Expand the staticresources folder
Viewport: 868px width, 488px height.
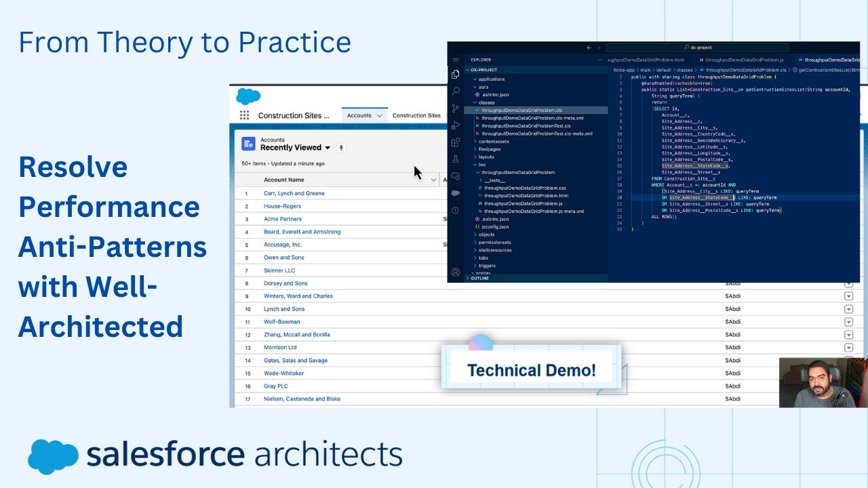coord(494,250)
